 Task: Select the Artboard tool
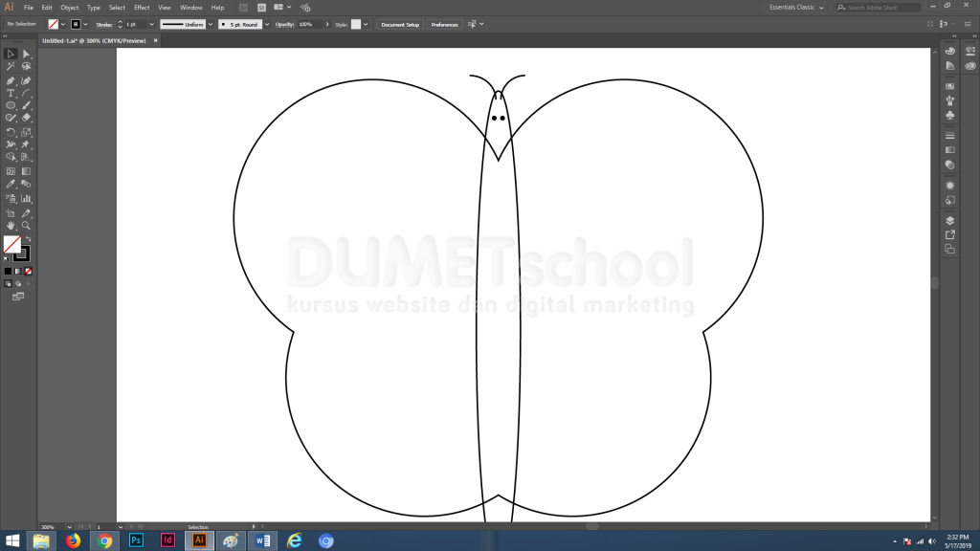click(x=11, y=213)
